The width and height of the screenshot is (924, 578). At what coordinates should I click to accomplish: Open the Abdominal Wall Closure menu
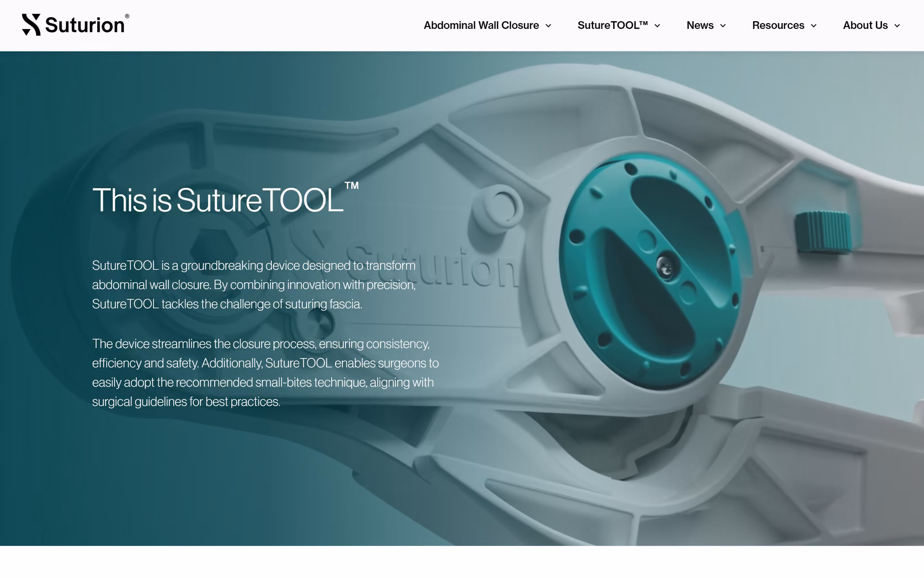tap(481, 26)
